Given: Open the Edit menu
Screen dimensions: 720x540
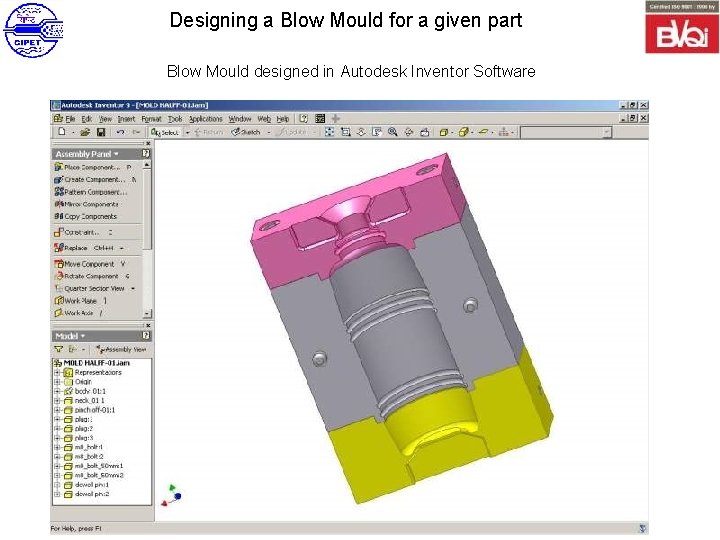Looking at the screenshot, I should (86, 119).
